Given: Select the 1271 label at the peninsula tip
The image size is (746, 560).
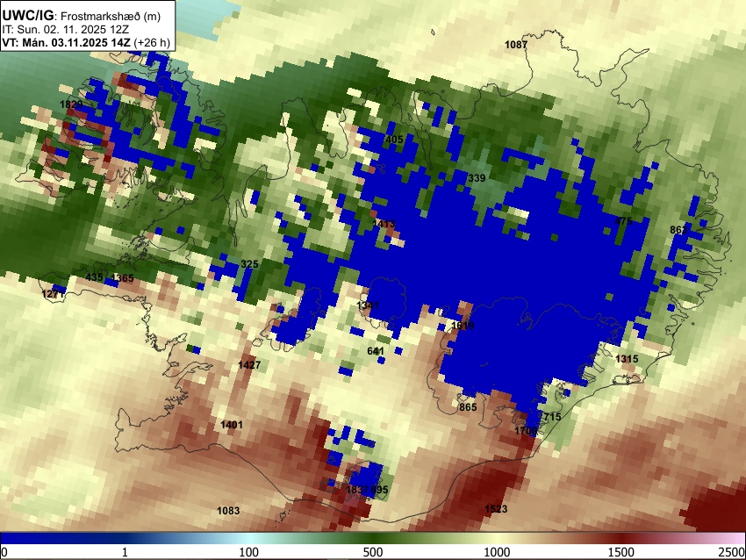Looking at the screenshot, I should coord(53,294).
